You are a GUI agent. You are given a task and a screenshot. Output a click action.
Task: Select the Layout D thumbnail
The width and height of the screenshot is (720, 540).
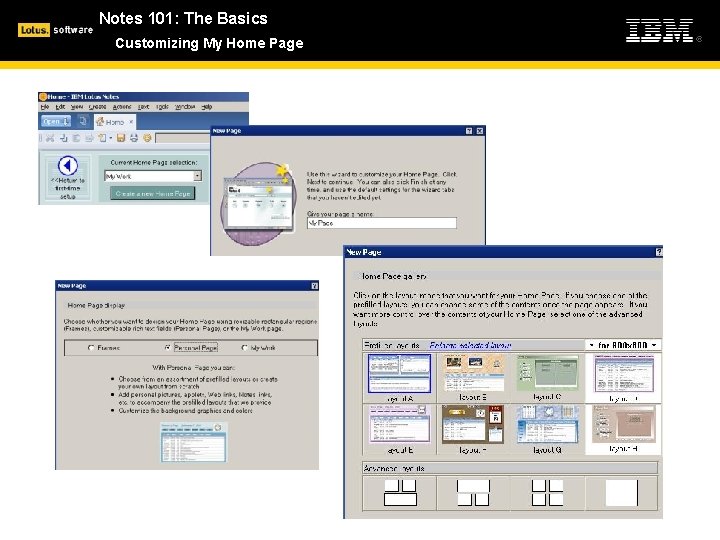click(x=624, y=373)
